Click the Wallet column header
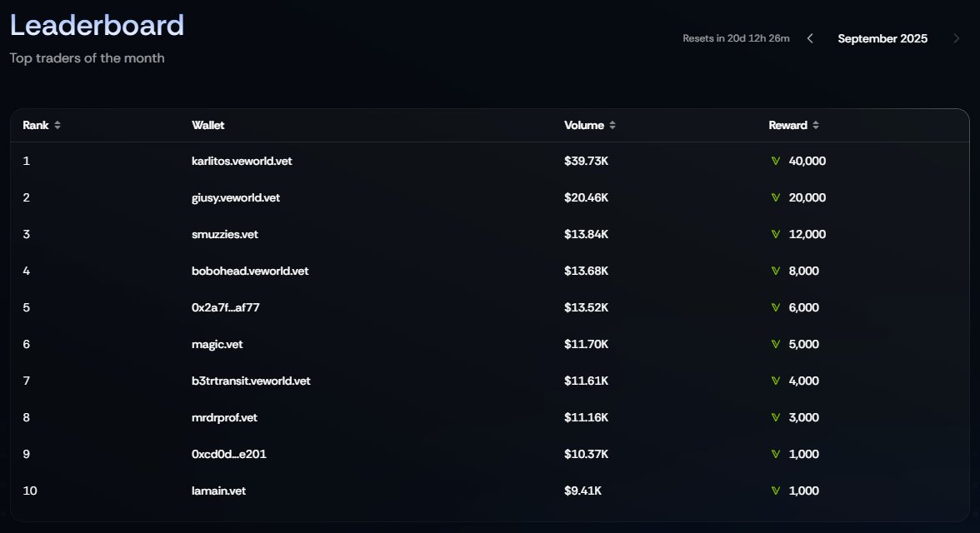Image resolution: width=980 pixels, height=533 pixels. 208,125
